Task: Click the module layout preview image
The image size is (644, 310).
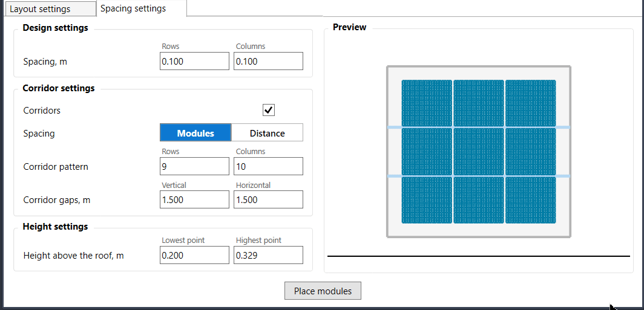Action: pos(479,151)
